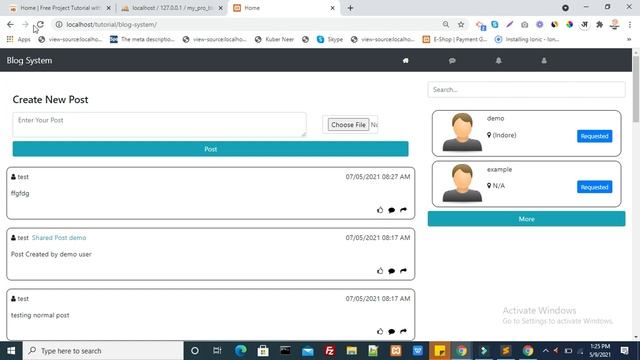Comment on the 'ffgfdg' post
Image resolution: width=640 pixels, height=360 pixels.
[391, 210]
